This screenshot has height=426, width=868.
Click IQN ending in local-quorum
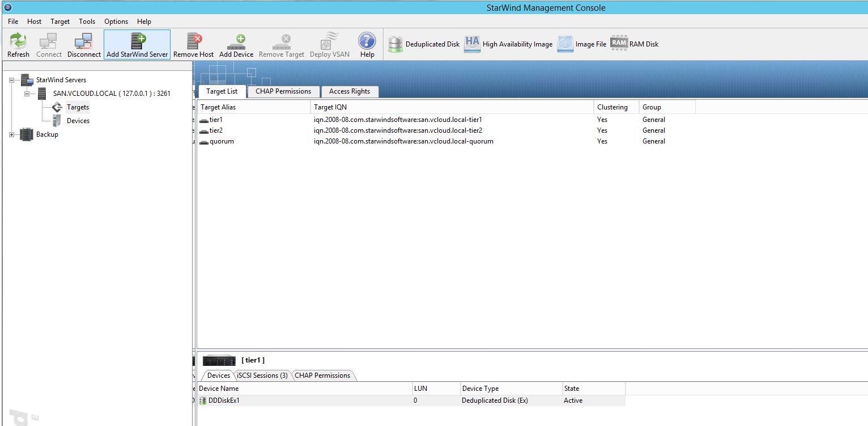(403, 141)
